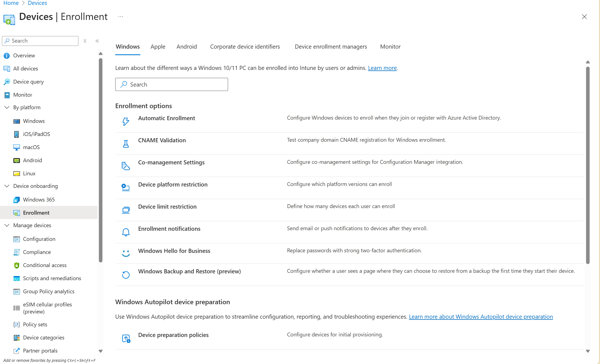Collapse the Manage devices section
The width and height of the screenshot is (600, 364).
7,225
